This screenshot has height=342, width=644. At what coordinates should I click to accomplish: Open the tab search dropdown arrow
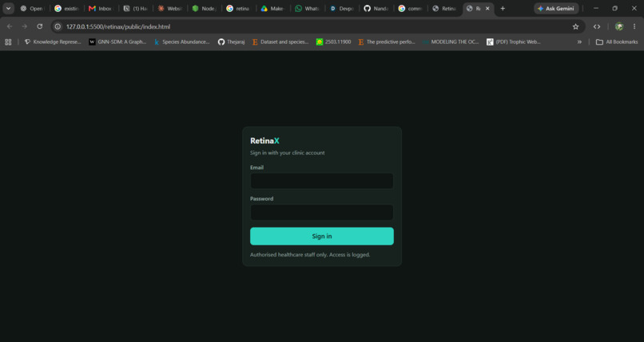(8, 8)
